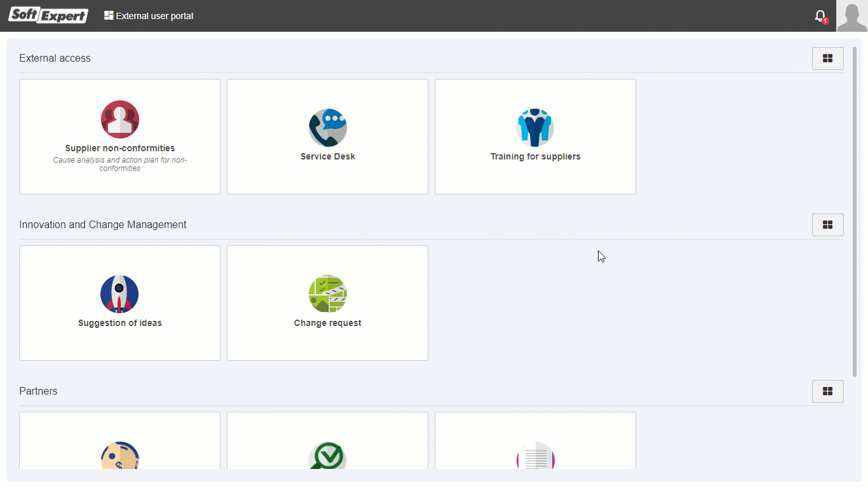This screenshot has width=868, height=488.
Task: Open the Suggestion of ideas rocket icon
Action: pos(119,294)
